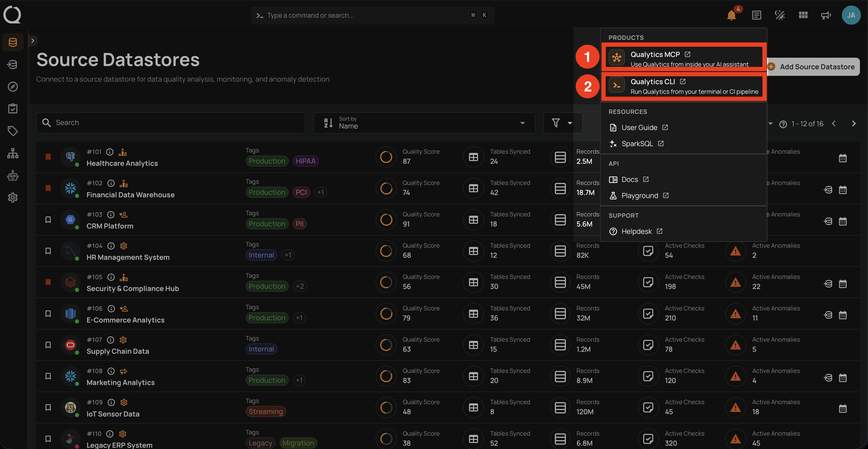
Task: Open the robot agent sidebar icon
Action: (13, 175)
